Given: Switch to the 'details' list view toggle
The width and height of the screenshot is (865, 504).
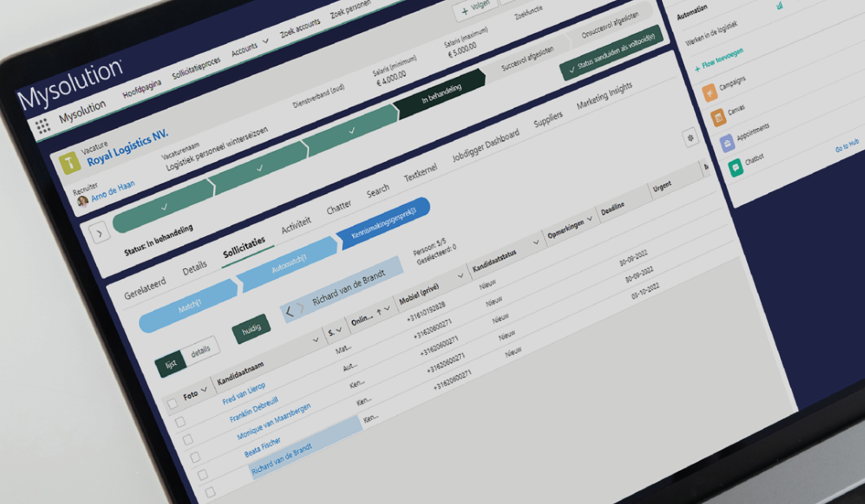Looking at the screenshot, I should coord(201,352).
